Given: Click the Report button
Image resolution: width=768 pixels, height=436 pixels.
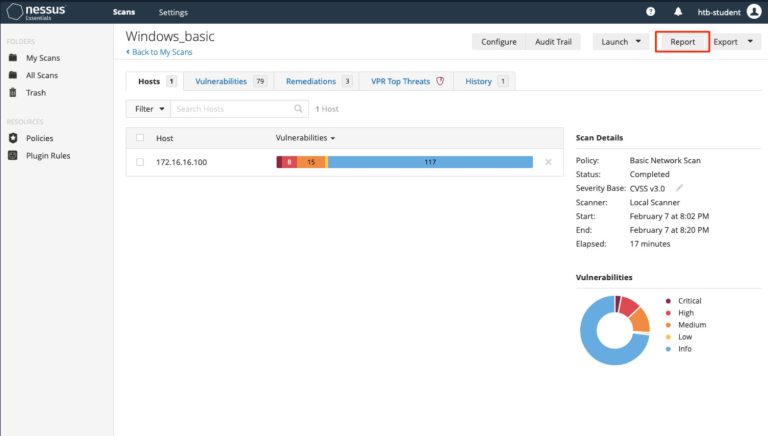Looking at the screenshot, I should pos(682,42).
